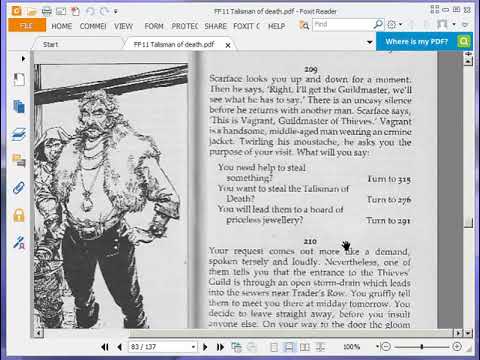The height and width of the screenshot is (360, 480).
Task: Open the FILE menu
Action: (27, 26)
